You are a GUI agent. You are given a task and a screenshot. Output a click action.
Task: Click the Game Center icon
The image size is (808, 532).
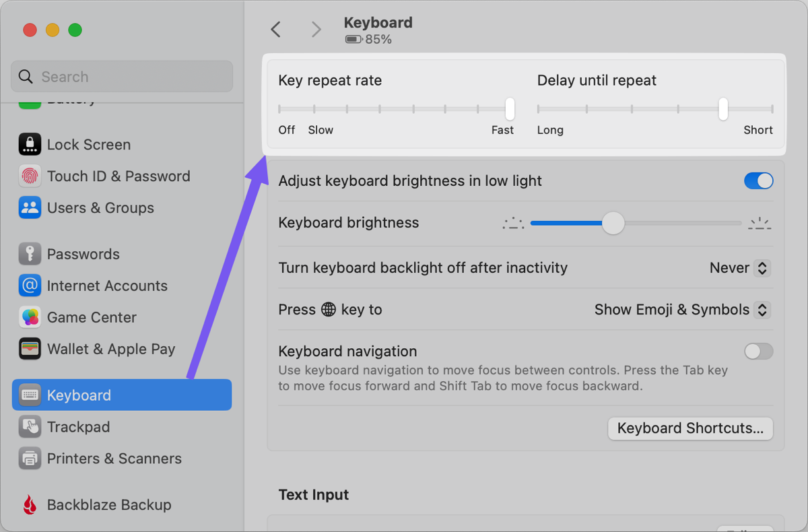[30, 317]
